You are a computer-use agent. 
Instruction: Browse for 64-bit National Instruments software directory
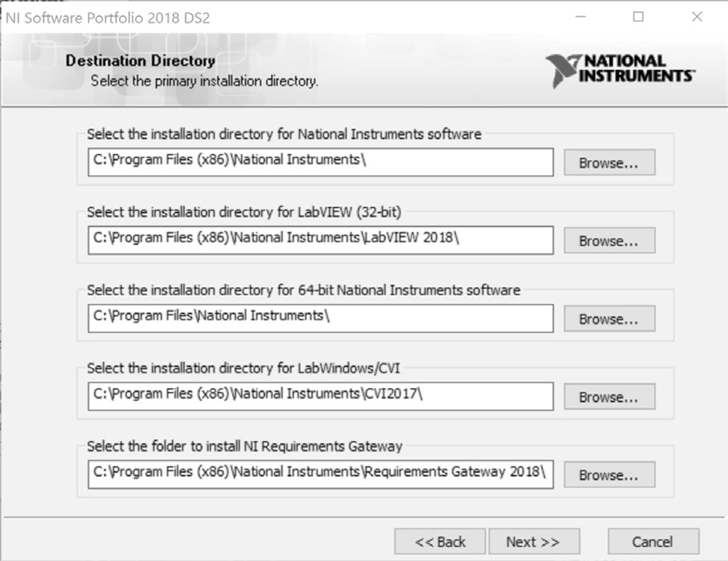[x=609, y=318]
